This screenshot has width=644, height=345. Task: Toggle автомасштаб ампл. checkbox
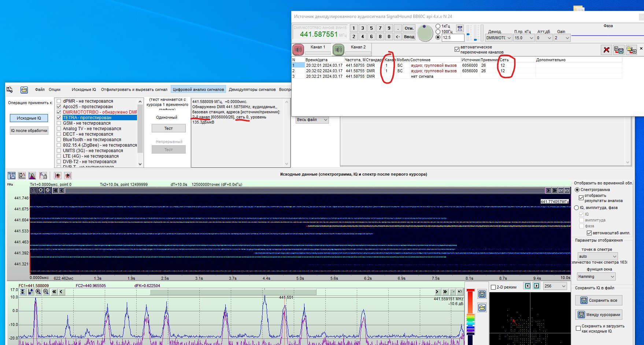pyautogui.click(x=589, y=233)
